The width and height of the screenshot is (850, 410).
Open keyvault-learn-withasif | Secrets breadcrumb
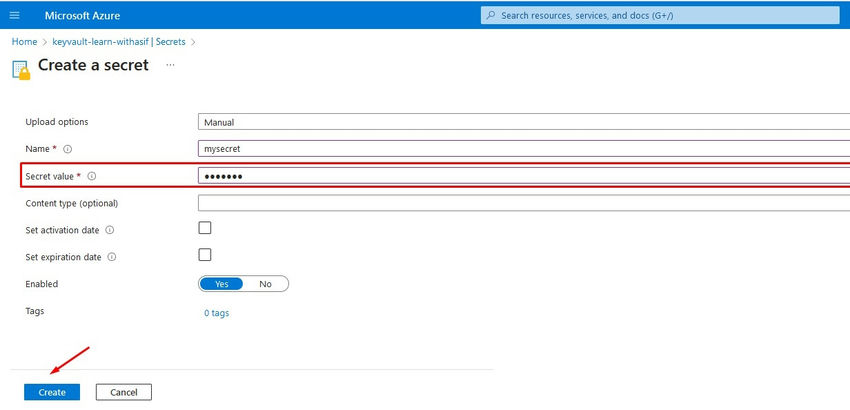coord(119,42)
